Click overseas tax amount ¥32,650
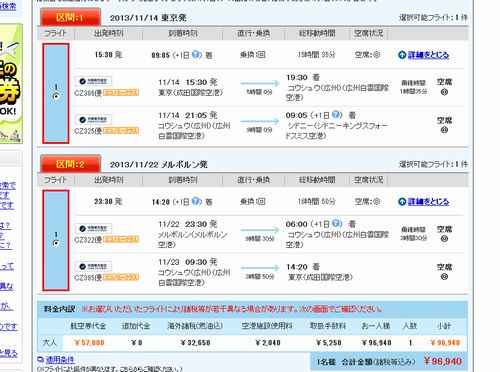Image resolution: width=500 pixels, height=372 pixels. pyautogui.click(x=195, y=343)
